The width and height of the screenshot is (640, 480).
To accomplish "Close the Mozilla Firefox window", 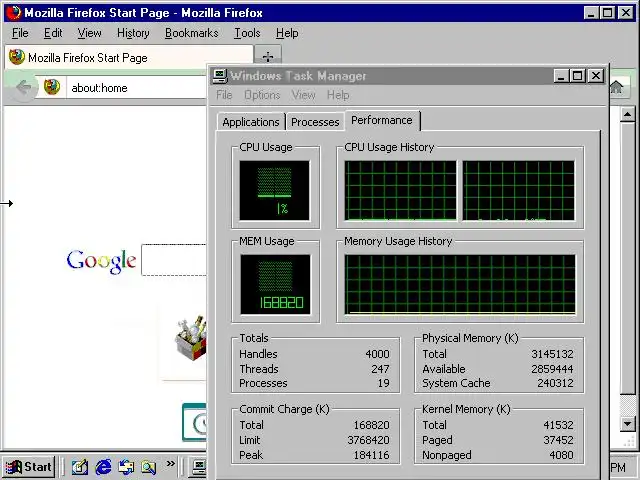I will 626,13.
